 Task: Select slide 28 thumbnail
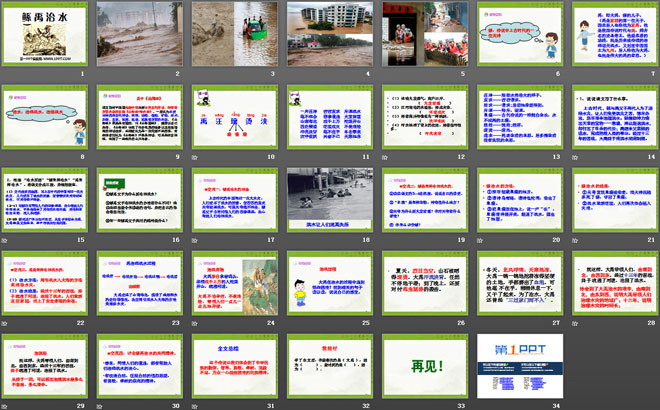(x=615, y=283)
